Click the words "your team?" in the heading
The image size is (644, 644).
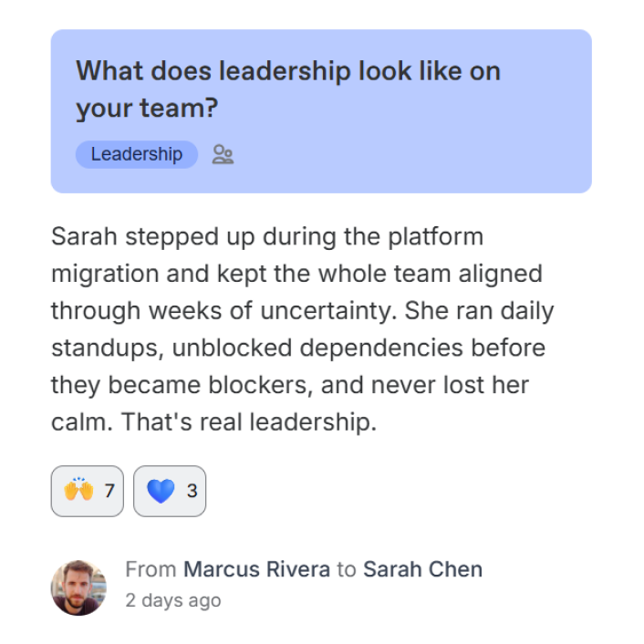click(x=147, y=109)
